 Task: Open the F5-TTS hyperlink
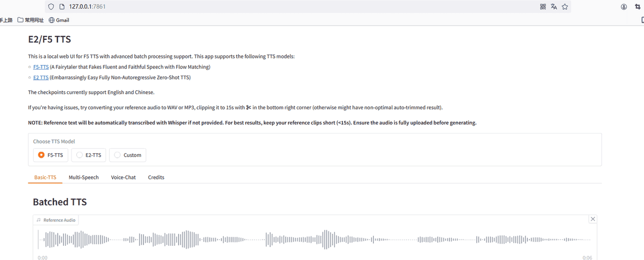point(41,67)
